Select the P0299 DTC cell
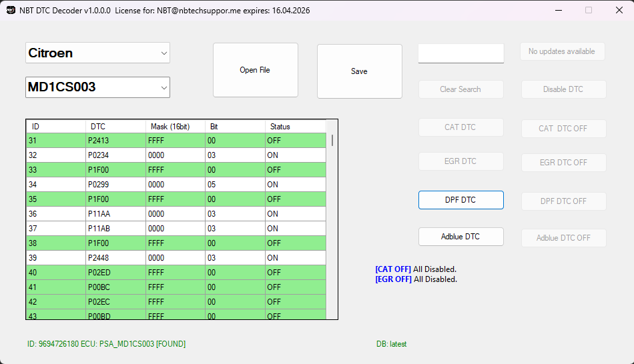 (x=115, y=185)
